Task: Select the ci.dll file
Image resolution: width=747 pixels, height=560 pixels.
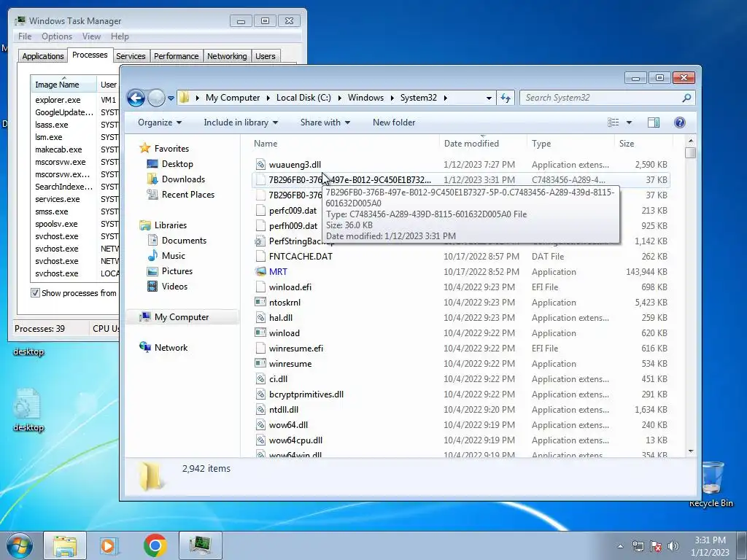Action: [278, 379]
